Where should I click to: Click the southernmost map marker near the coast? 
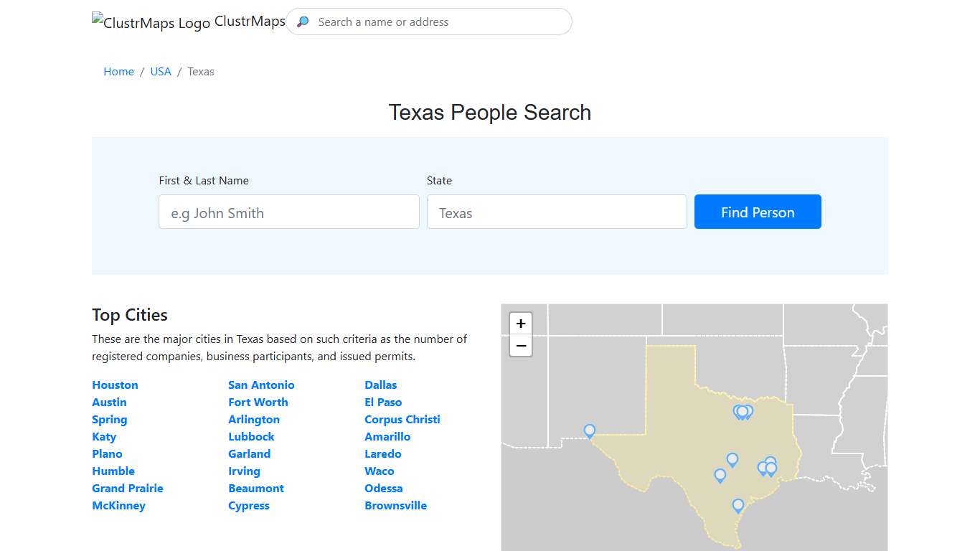[x=738, y=506]
